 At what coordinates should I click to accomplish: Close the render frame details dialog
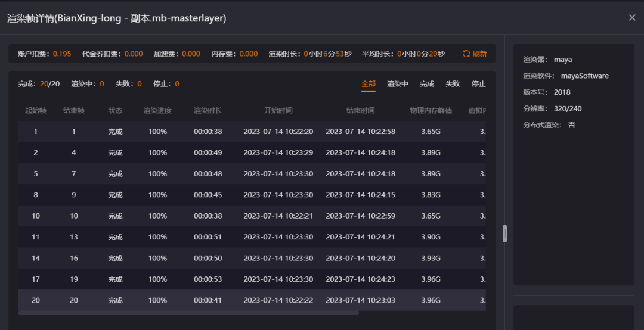632,18
